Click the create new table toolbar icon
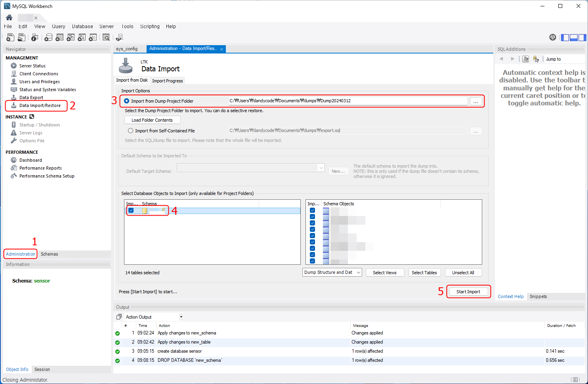 (x=59, y=37)
